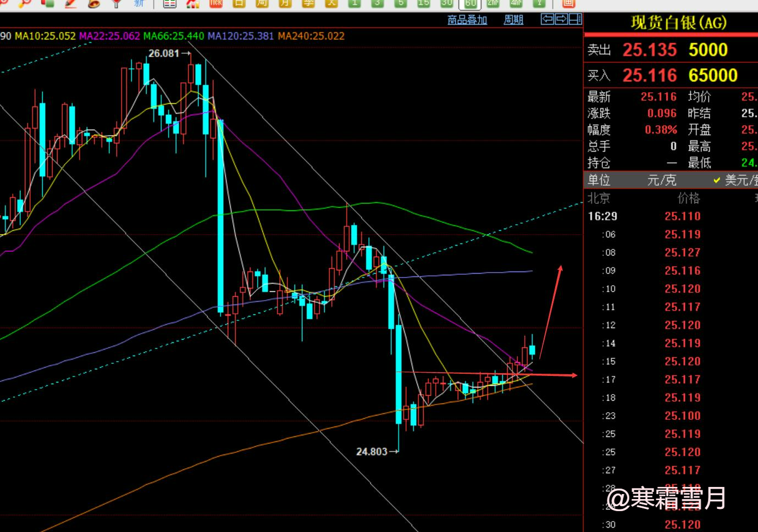Click the MA120:25.381 indicator label
This screenshot has height=532, width=758.
point(241,36)
